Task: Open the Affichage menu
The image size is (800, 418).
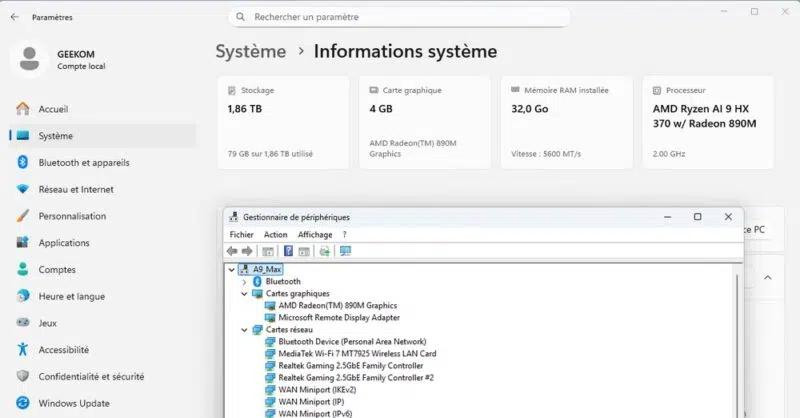Action: (x=315, y=234)
